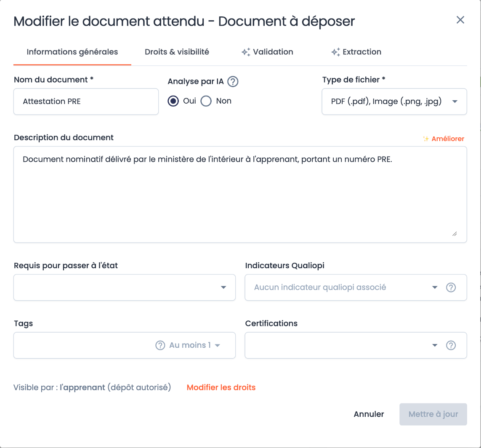
Task: Open the Type de fichier dropdown
Action: click(x=394, y=101)
